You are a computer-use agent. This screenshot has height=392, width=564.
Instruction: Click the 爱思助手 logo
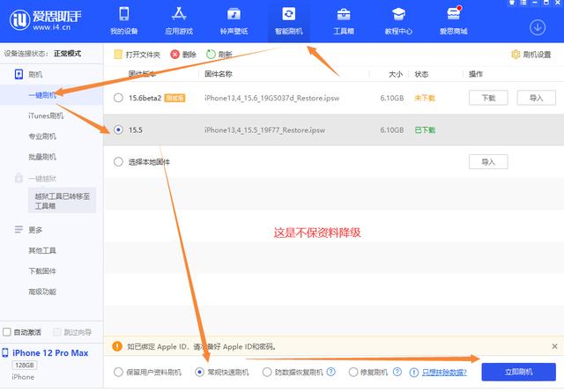pyautogui.click(x=45, y=19)
